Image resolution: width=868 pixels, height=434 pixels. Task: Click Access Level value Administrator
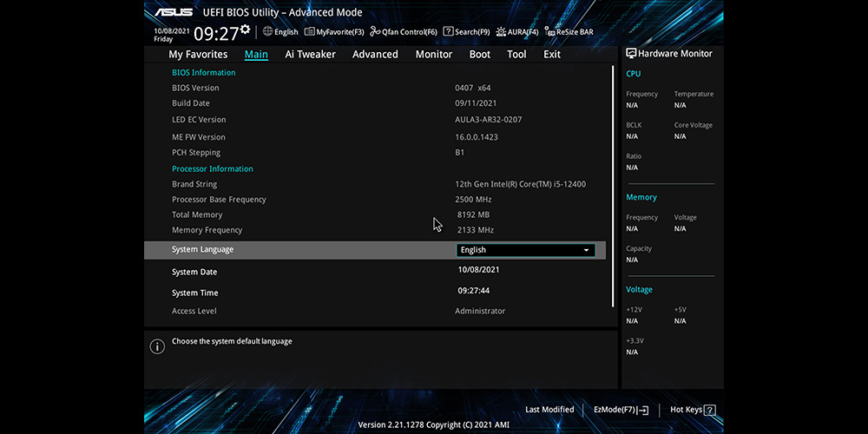(480, 311)
